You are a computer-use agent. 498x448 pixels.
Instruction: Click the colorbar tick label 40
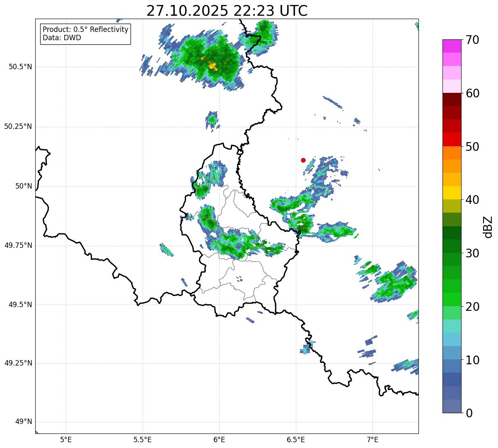pos(472,200)
